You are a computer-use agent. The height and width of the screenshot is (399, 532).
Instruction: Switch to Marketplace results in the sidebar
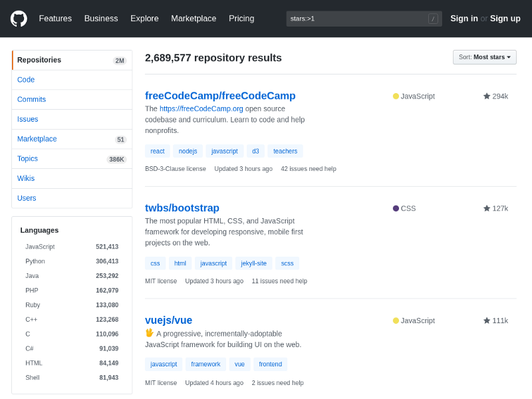click(72, 139)
